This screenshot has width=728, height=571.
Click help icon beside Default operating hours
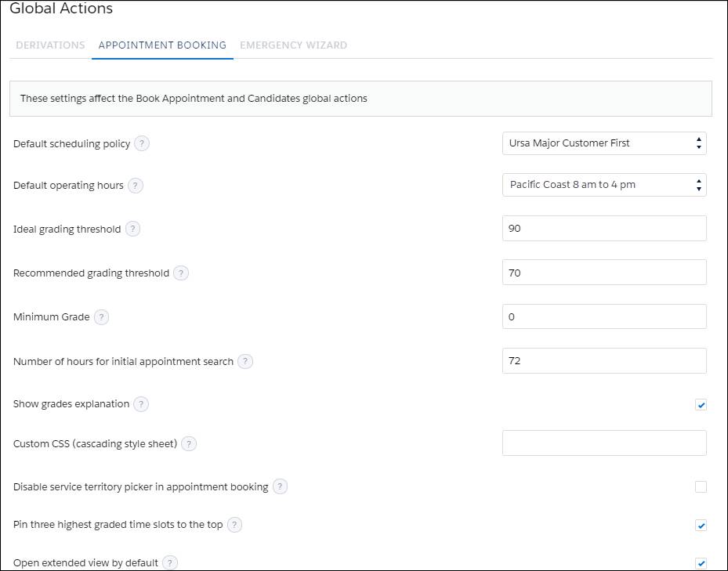[136, 186]
